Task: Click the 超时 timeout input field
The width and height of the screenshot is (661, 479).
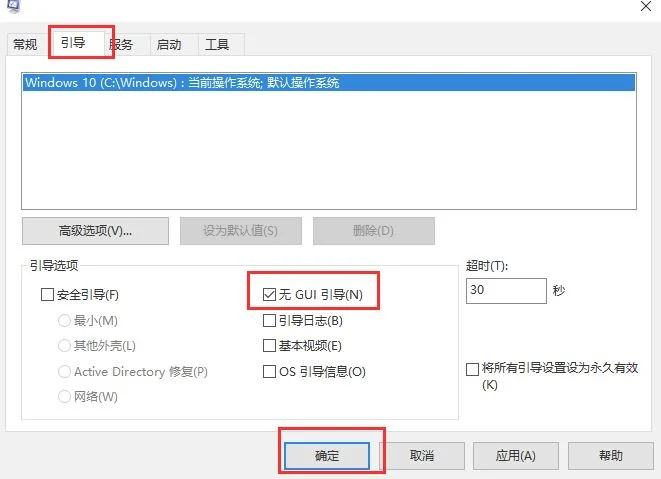Action: point(506,291)
